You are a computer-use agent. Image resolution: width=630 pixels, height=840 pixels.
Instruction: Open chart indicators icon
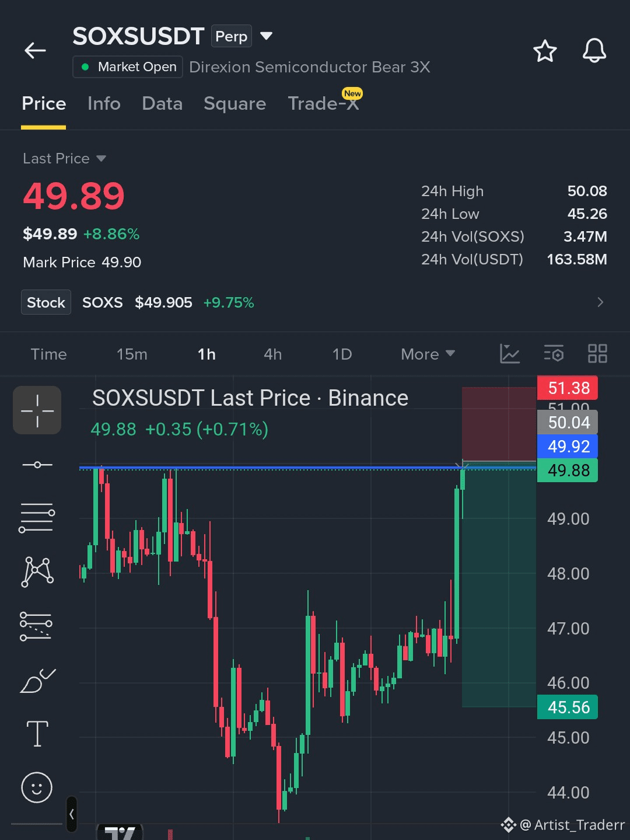pos(509,354)
